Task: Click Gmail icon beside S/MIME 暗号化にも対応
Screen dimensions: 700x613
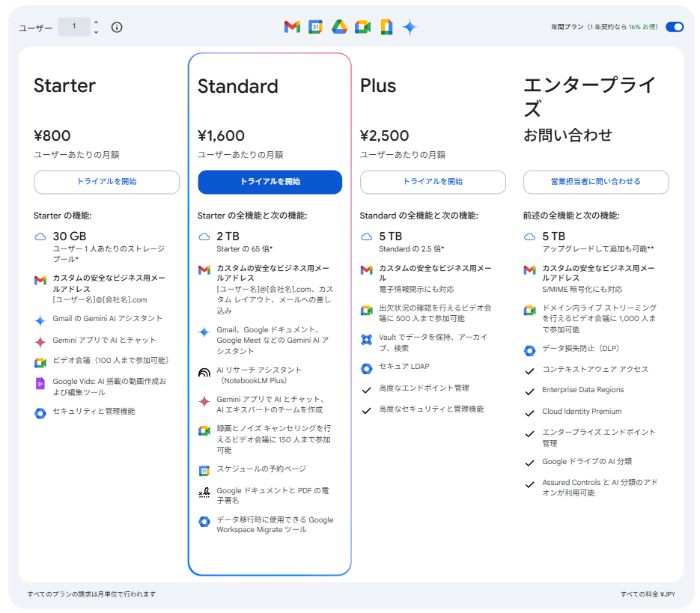Action: pyautogui.click(x=529, y=270)
